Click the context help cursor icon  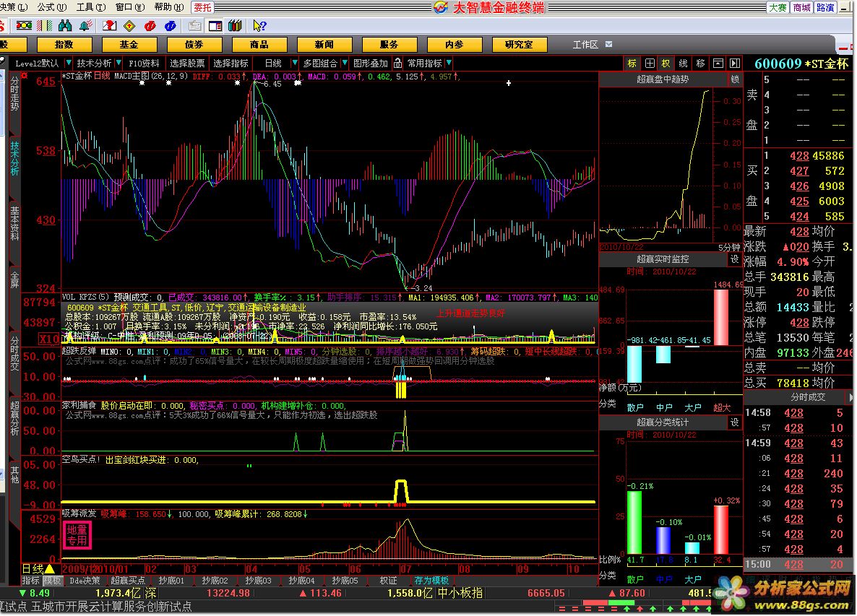pyautogui.click(x=259, y=26)
